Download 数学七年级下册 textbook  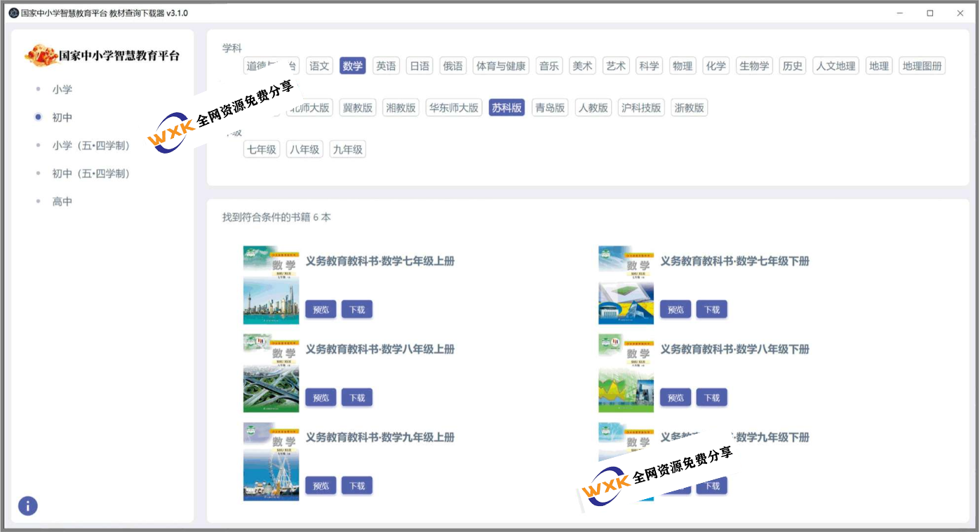tap(712, 310)
